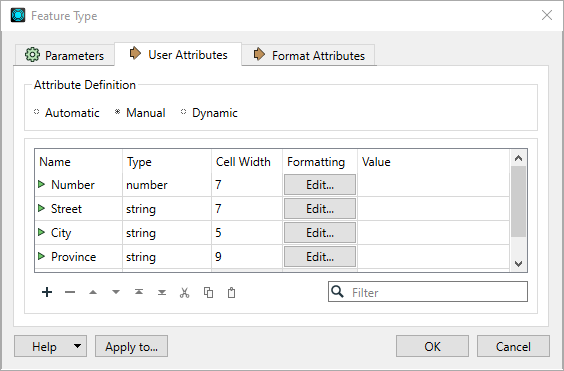564x371 pixels.
Task: Move attribute down one row
Action: tap(116, 292)
